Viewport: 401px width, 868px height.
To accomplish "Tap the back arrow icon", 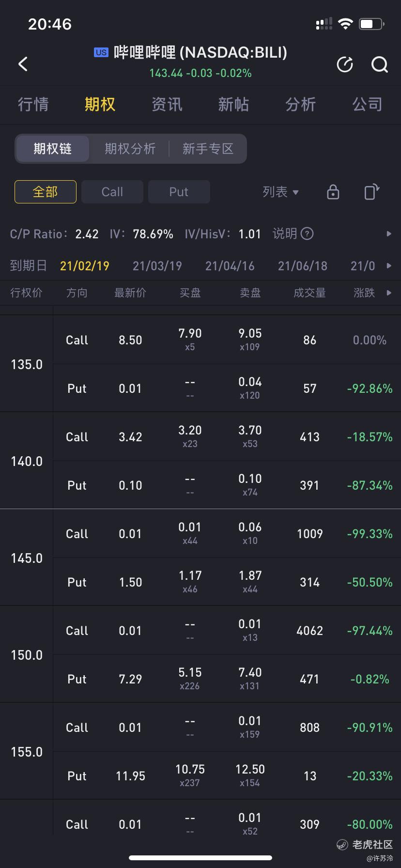I will (23, 64).
